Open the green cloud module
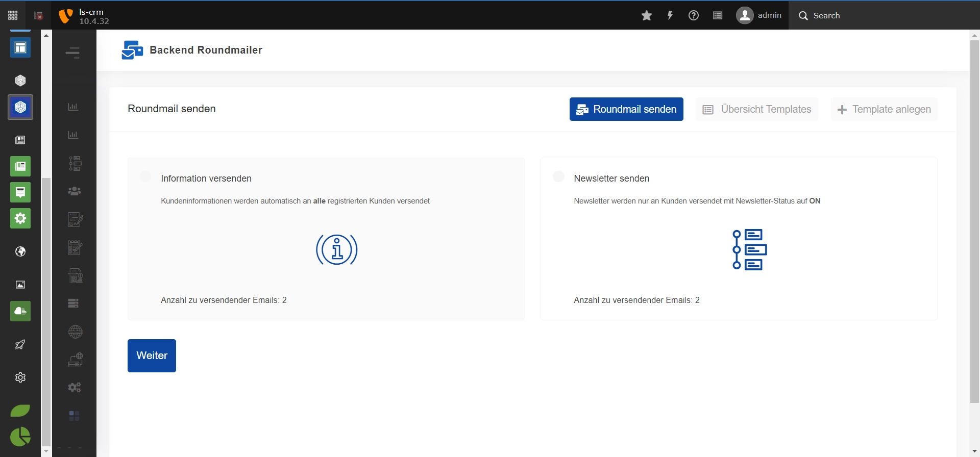The width and height of the screenshot is (980, 457). (20, 311)
